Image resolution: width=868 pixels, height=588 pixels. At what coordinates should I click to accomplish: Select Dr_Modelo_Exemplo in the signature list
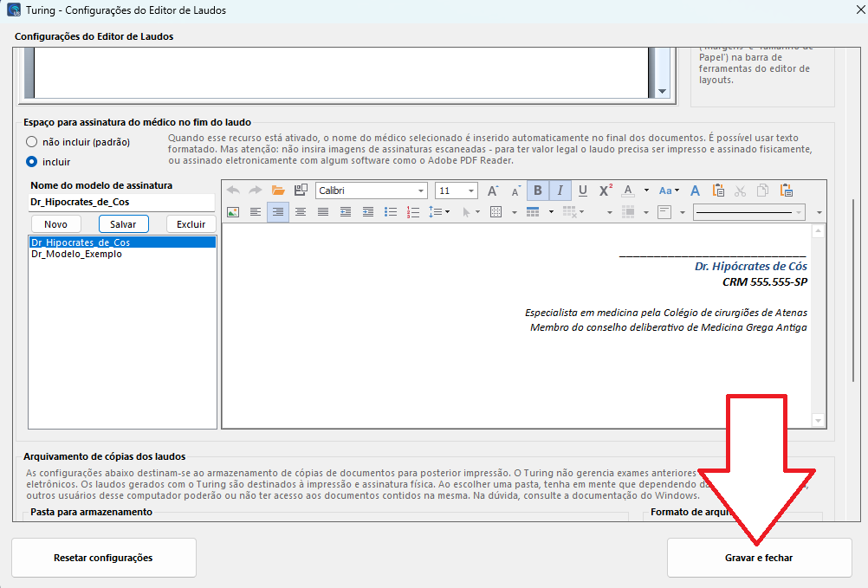(76, 255)
